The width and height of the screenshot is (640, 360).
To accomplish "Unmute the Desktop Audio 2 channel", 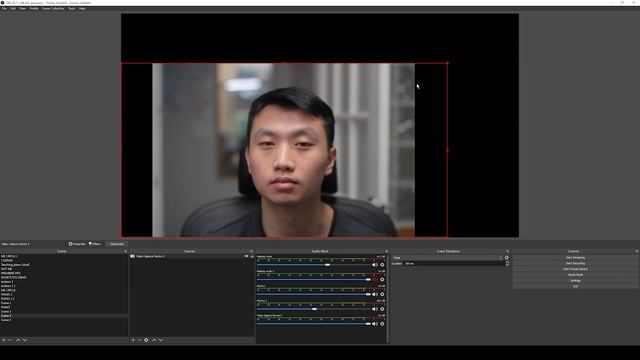I will (375, 280).
